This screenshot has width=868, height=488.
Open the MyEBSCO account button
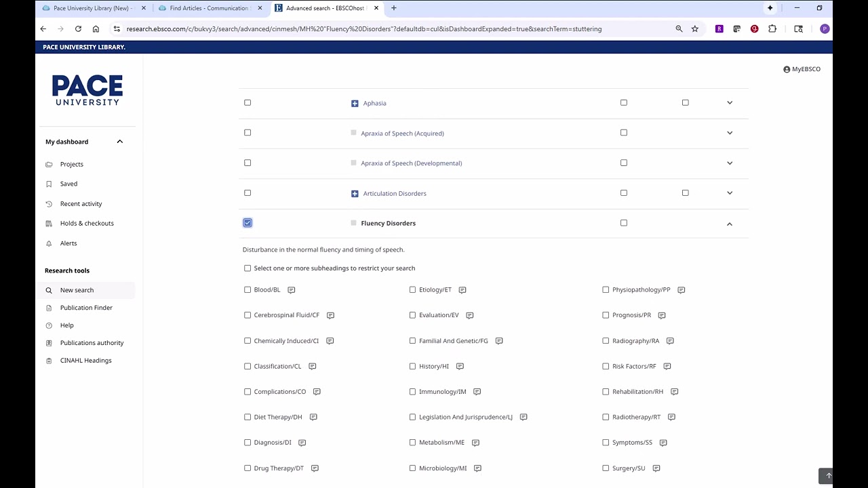(802, 69)
